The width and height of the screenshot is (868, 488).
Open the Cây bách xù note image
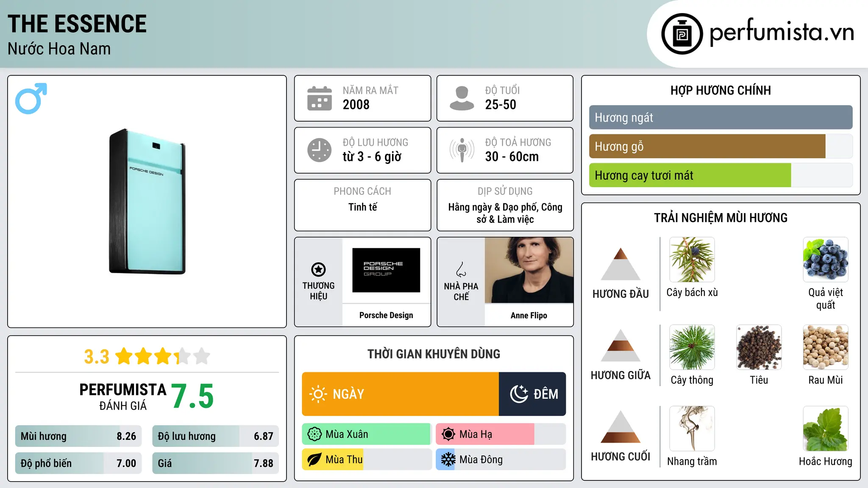(692, 260)
